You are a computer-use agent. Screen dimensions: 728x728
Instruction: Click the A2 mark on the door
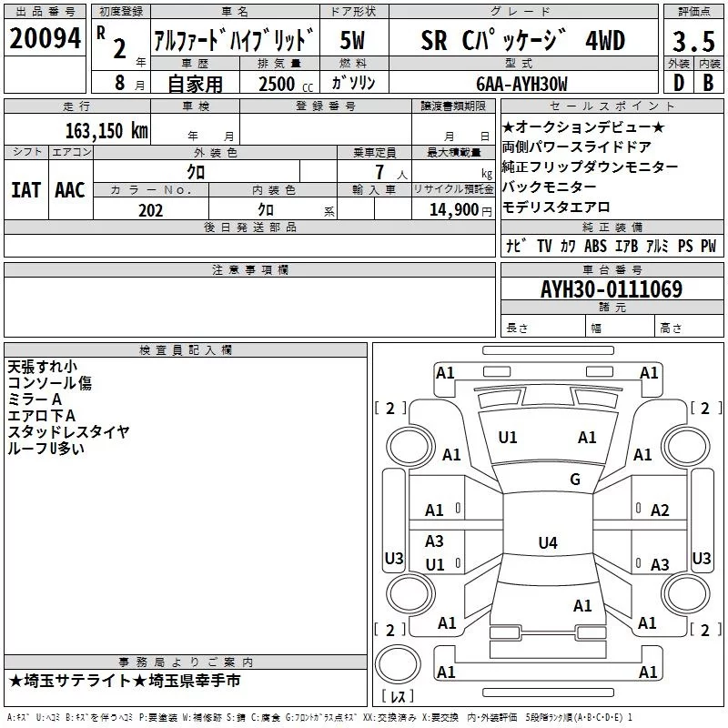tap(660, 511)
